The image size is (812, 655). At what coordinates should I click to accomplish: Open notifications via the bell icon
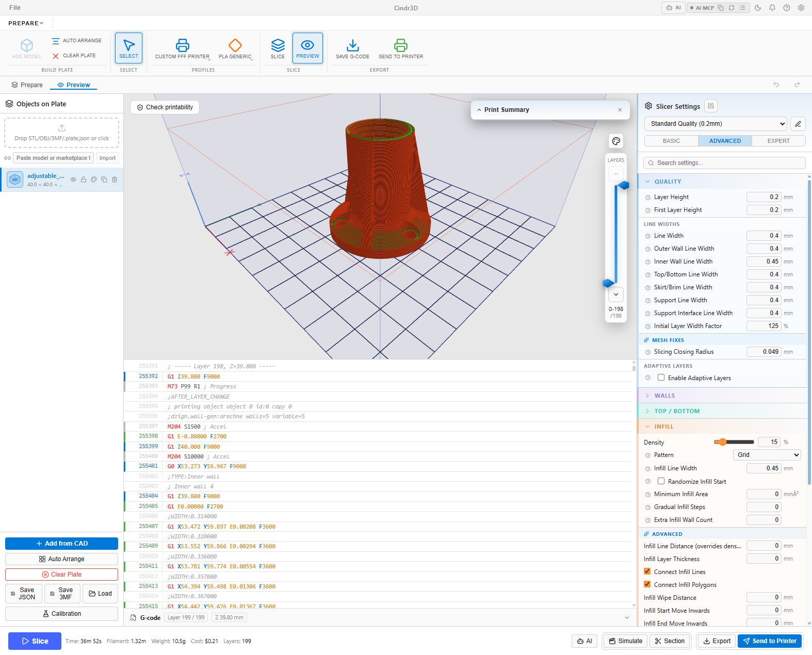(x=772, y=8)
